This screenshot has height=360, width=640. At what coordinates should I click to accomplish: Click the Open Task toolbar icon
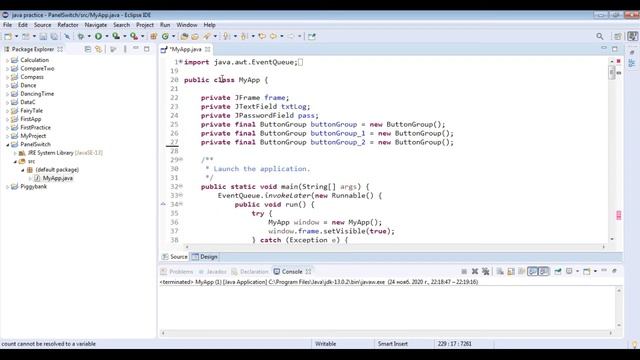pyautogui.click(x=195, y=36)
